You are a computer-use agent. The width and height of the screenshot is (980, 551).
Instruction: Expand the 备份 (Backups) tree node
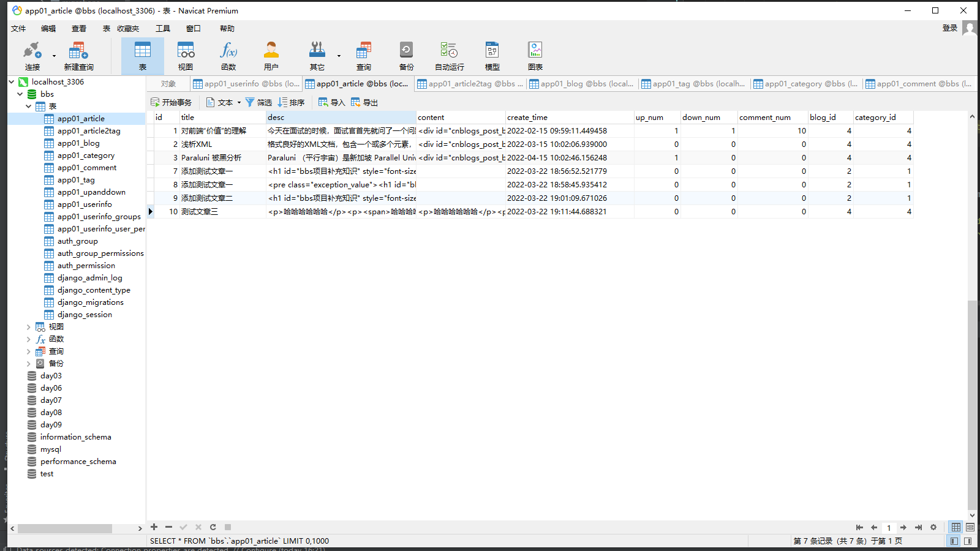pyautogui.click(x=29, y=364)
